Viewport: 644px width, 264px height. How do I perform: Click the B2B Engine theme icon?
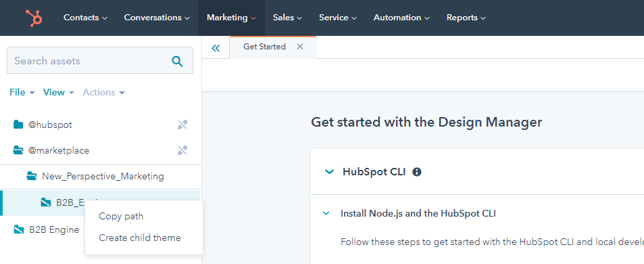pos(18,230)
